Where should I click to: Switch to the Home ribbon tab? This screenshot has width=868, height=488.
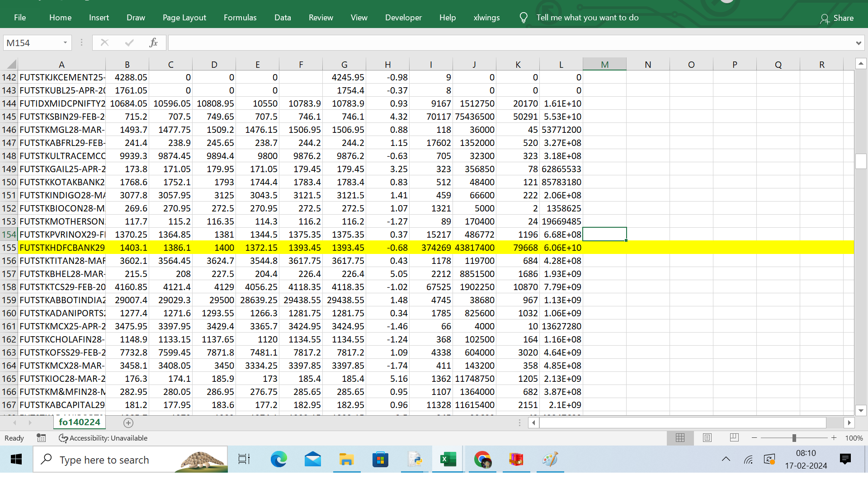click(60, 18)
